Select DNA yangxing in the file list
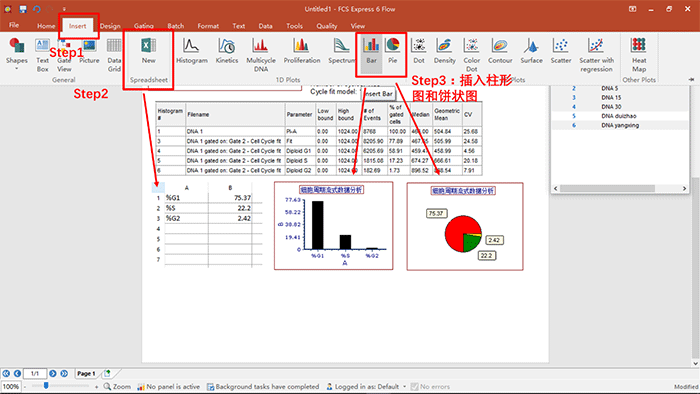Screen dimensions: 700x394 [x=620, y=125]
